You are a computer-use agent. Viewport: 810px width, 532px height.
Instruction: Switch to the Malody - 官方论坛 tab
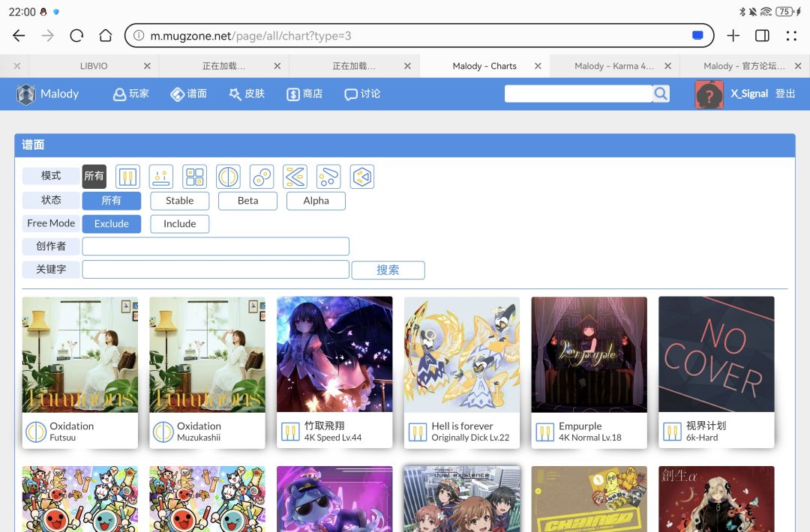point(745,66)
